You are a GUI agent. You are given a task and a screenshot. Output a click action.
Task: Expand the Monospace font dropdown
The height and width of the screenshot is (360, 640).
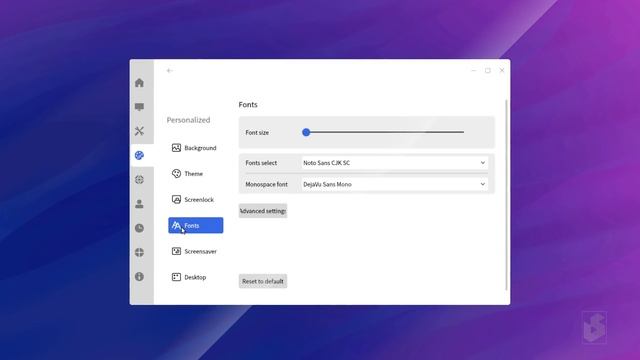394,184
